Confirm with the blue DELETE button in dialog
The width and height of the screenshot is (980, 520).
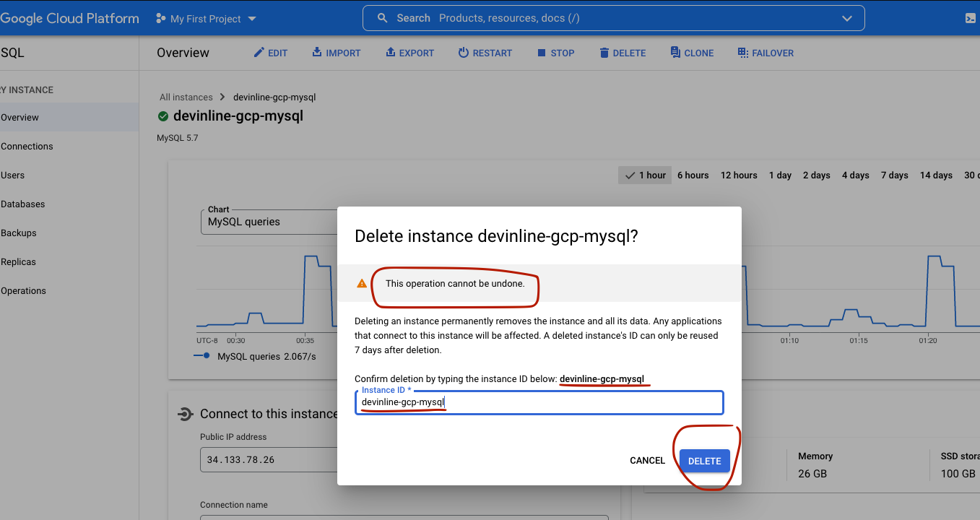(x=705, y=461)
